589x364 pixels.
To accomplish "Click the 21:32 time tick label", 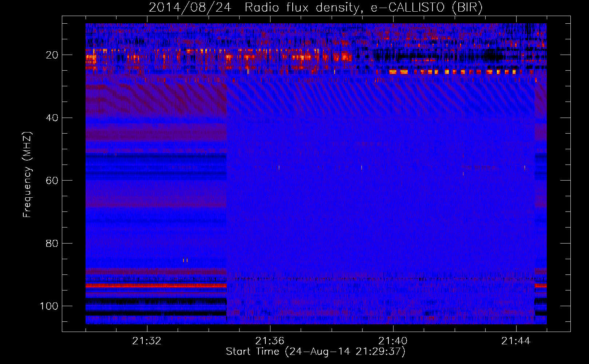I will pyautogui.click(x=147, y=341).
